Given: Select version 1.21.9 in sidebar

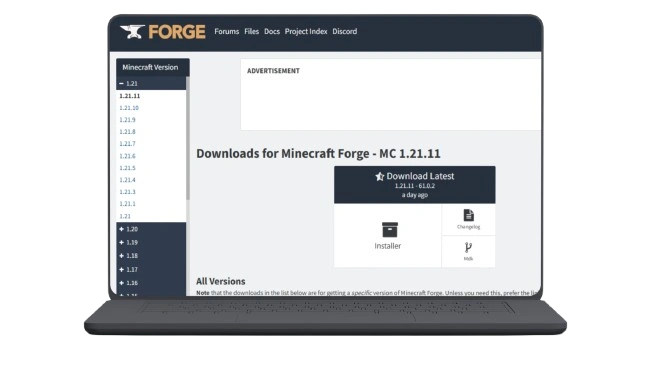Looking at the screenshot, I should coord(127,120).
